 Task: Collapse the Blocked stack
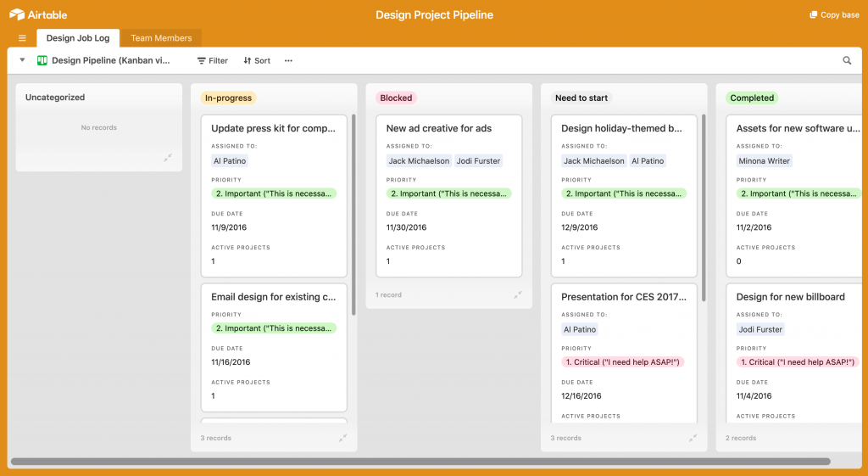pos(518,294)
